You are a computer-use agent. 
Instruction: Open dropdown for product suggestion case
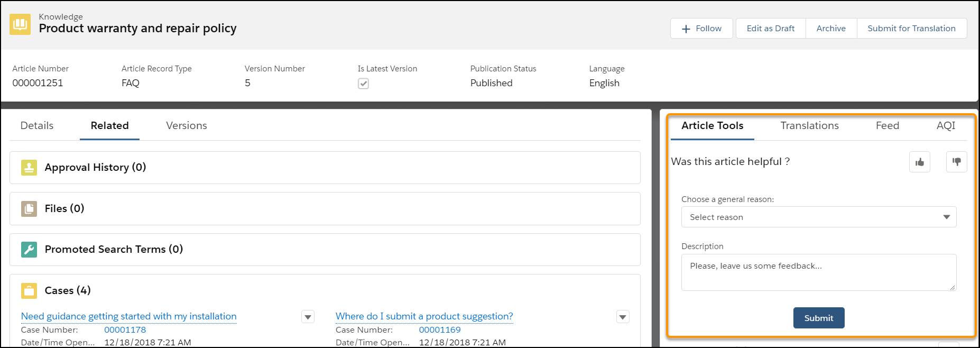pos(623,317)
